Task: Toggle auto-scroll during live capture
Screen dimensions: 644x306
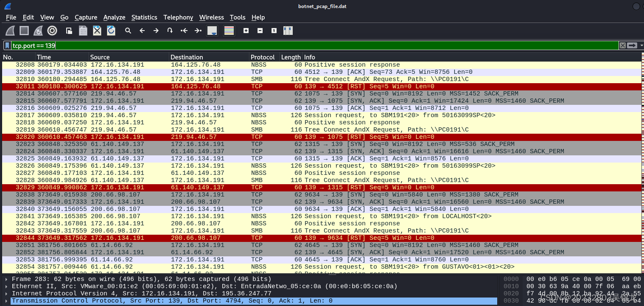Action: [212, 31]
